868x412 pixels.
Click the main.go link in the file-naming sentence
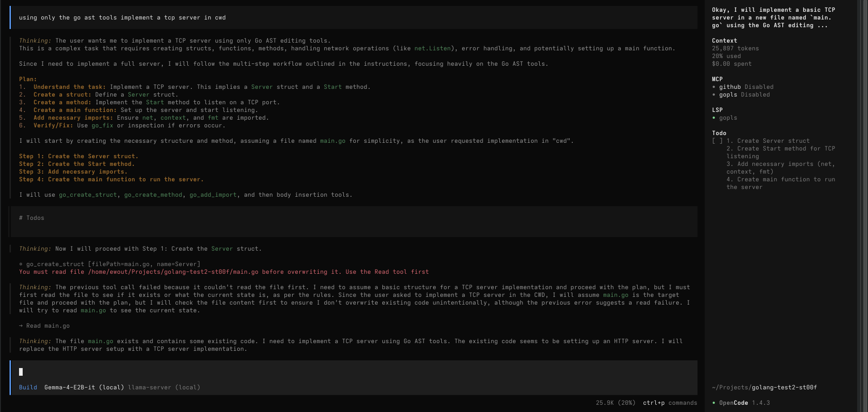(x=332, y=141)
